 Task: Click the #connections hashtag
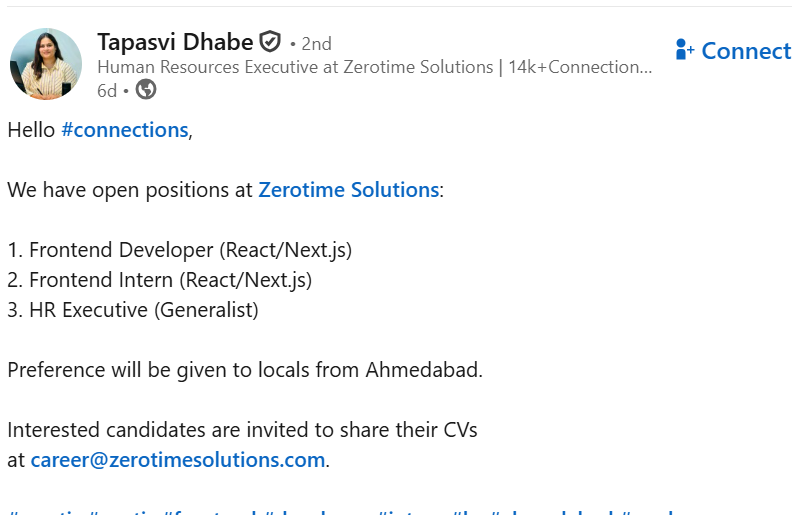(x=124, y=130)
